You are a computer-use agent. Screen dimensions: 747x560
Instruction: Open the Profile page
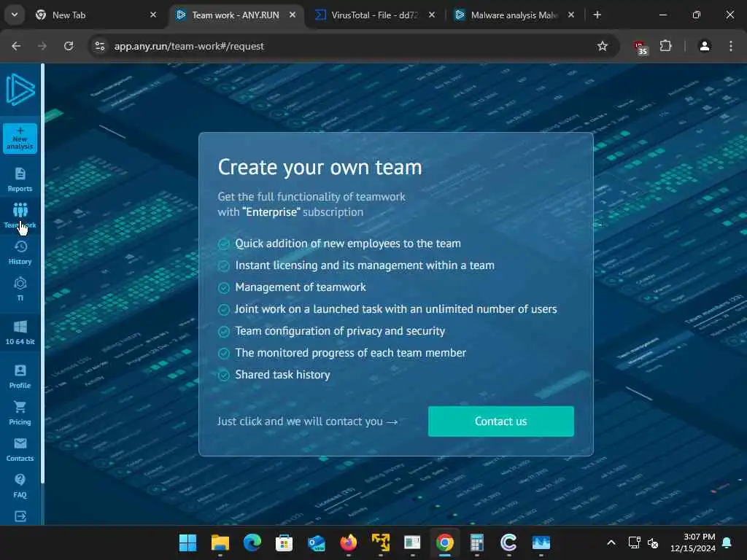pyautogui.click(x=20, y=376)
